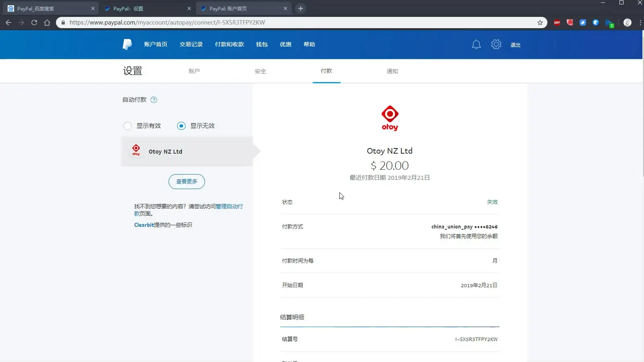Click the 付款时间为每 label
Image resolution: width=644 pixels, height=362 pixels.
tap(297, 261)
